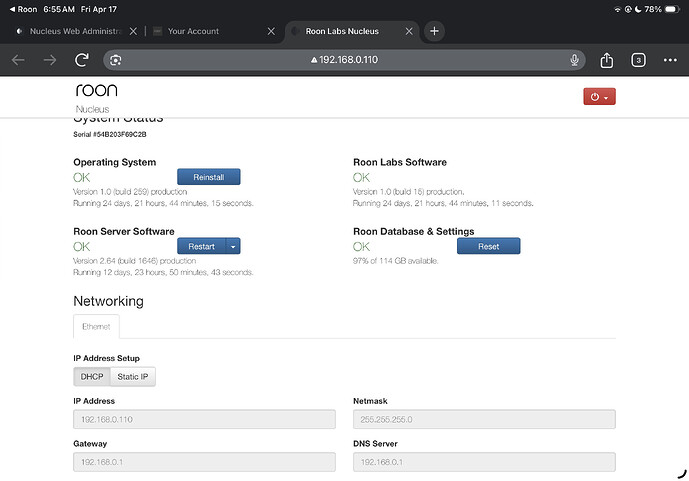689x481 pixels.
Task: Tap the microphone voice search icon
Action: (574, 60)
